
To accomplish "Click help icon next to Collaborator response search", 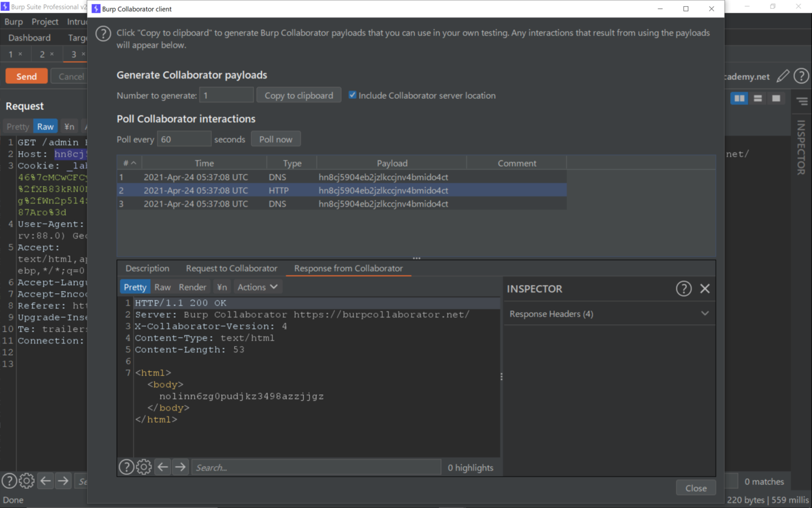I will pos(127,467).
